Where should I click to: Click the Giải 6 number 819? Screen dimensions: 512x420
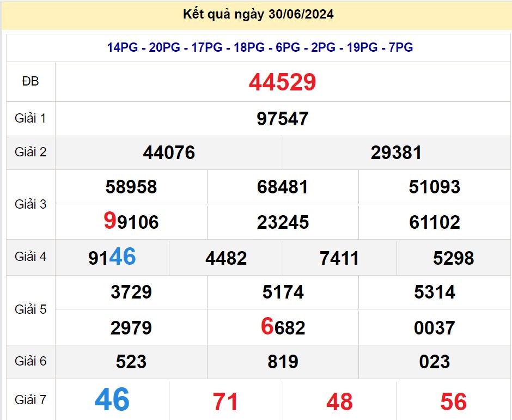(282, 362)
